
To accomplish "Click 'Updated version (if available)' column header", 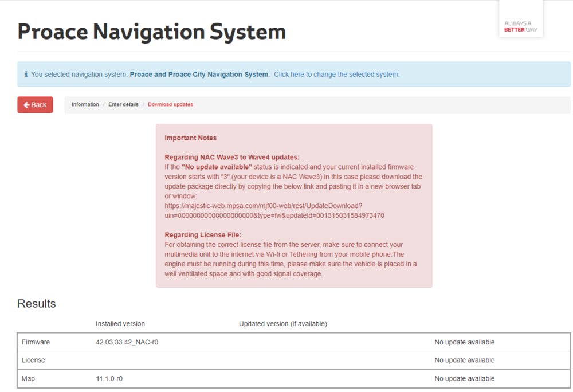I will [283, 324].
